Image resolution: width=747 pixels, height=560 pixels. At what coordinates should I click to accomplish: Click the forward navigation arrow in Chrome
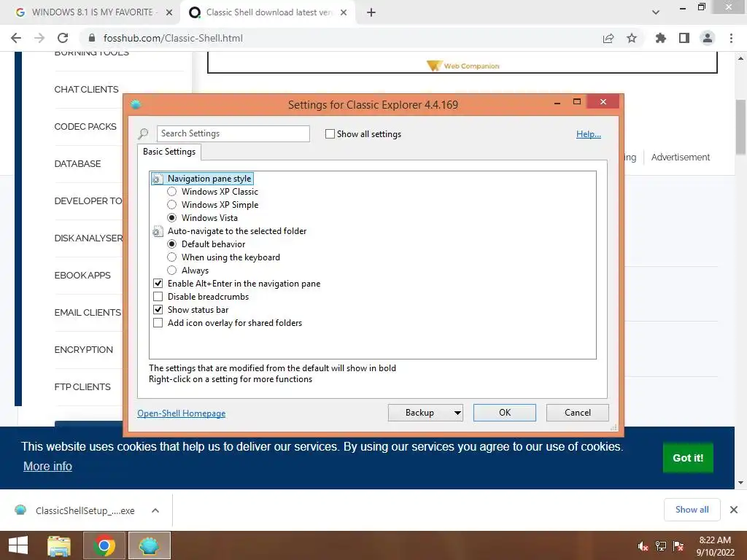coord(39,38)
